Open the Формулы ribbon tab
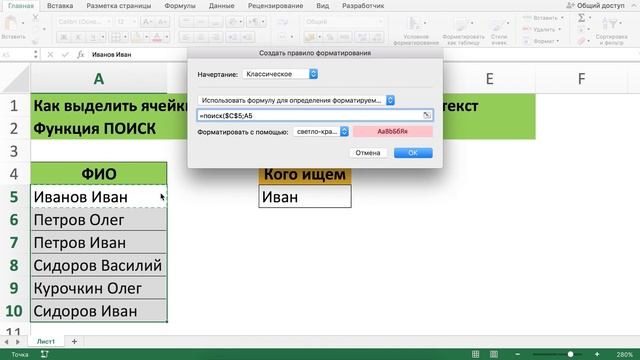 (x=180, y=6)
